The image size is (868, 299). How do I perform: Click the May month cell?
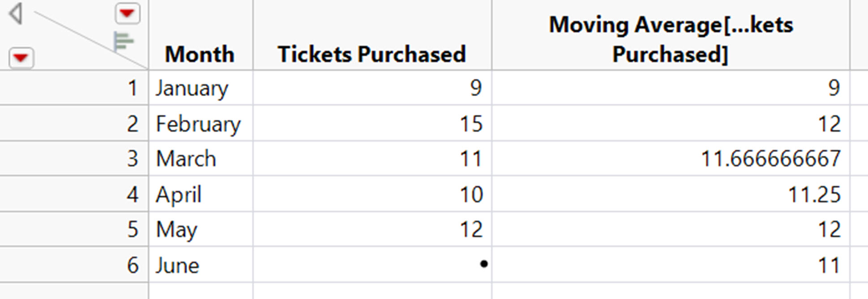click(201, 229)
